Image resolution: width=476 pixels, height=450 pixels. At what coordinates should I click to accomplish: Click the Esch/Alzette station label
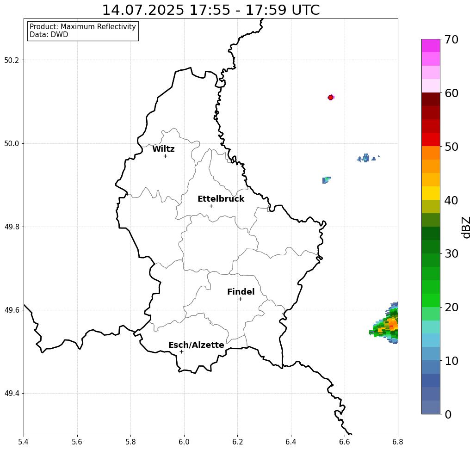click(x=196, y=345)
